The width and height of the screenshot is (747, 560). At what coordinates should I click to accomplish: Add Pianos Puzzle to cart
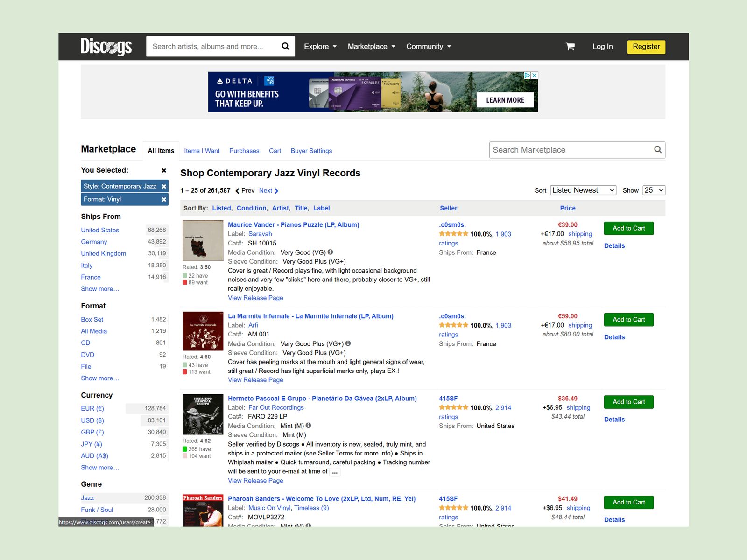628,228
